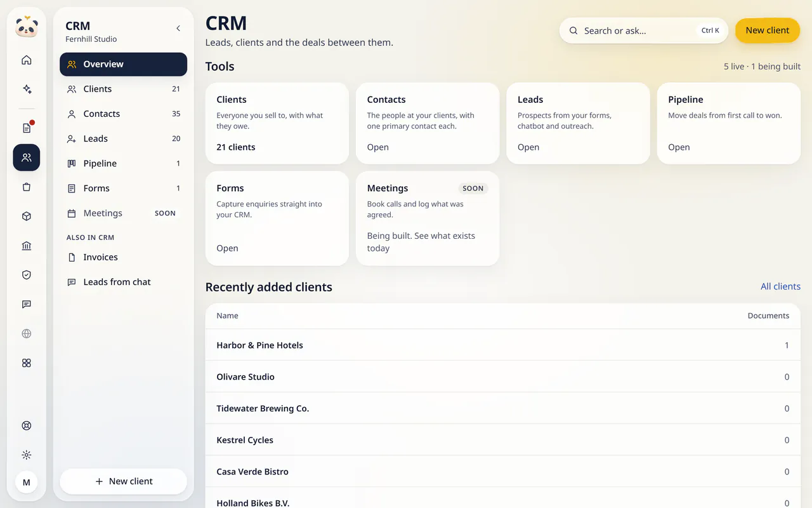Select the CRM people icon in rail
The height and width of the screenshot is (508, 812).
click(27, 157)
